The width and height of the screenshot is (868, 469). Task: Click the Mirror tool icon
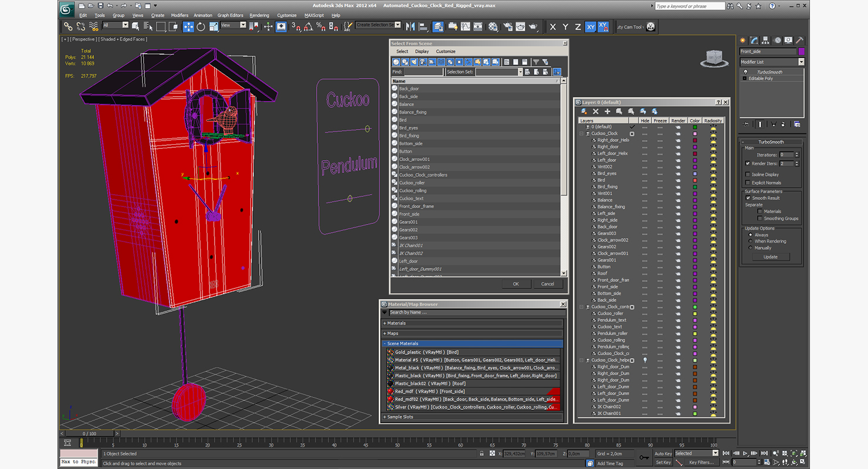pyautogui.click(x=411, y=26)
